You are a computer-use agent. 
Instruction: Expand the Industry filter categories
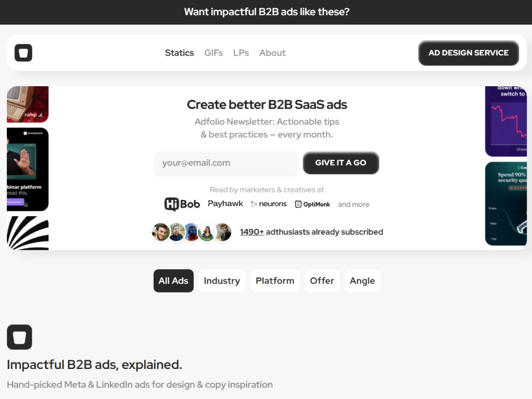click(x=222, y=281)
